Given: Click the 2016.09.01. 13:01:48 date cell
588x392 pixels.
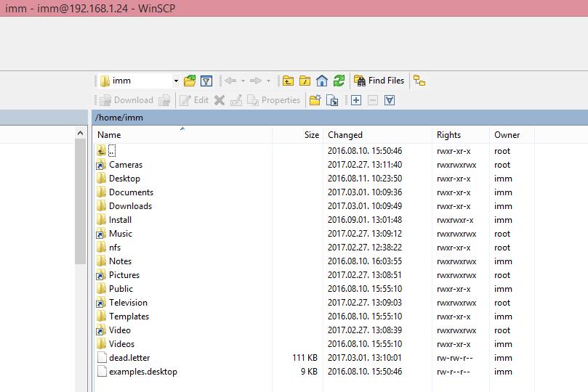Looking at the screenshot, I should pos(364,220).
